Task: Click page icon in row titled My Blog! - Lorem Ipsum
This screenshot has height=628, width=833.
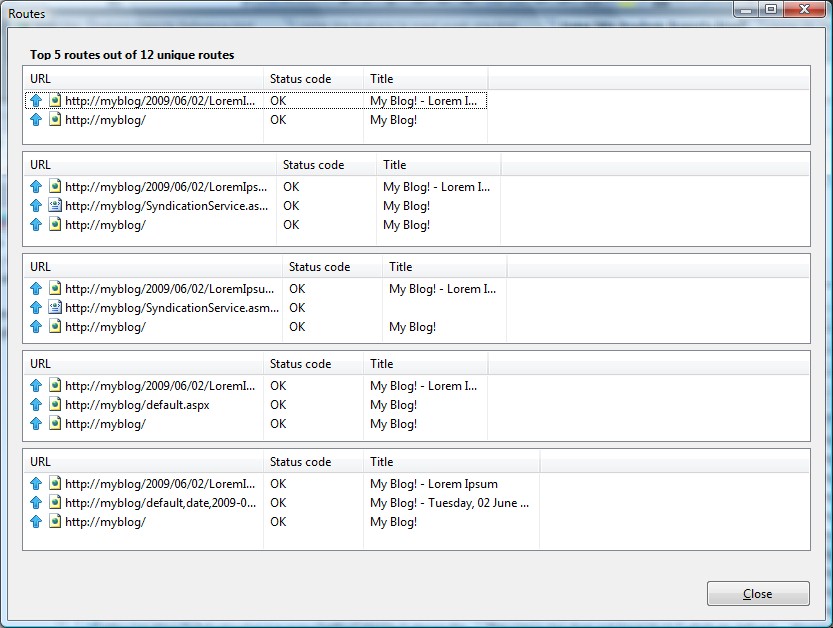Action: coord(55,483)
